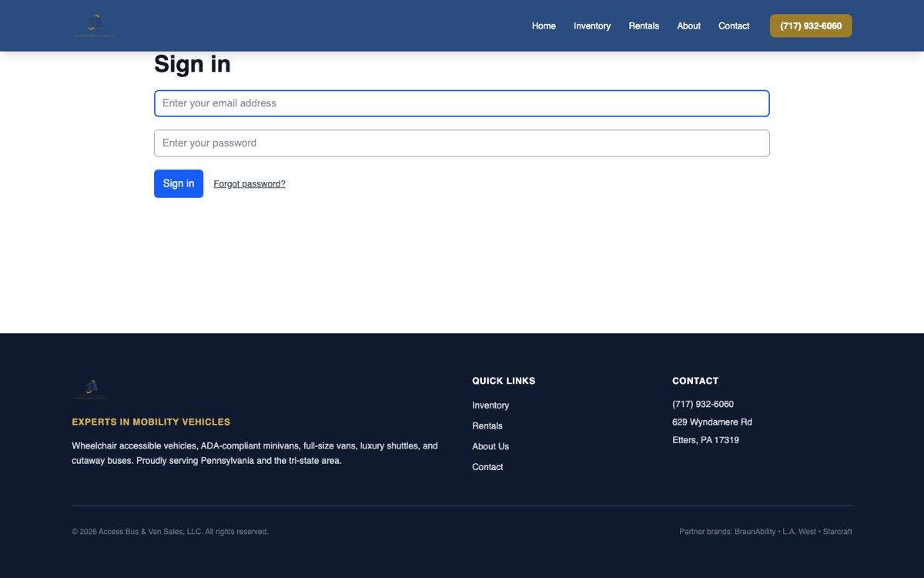Click the Wheelchair accessible vehicles description paragraph
The height and width of the screenshot is (578, 924).
click(255, 453)
